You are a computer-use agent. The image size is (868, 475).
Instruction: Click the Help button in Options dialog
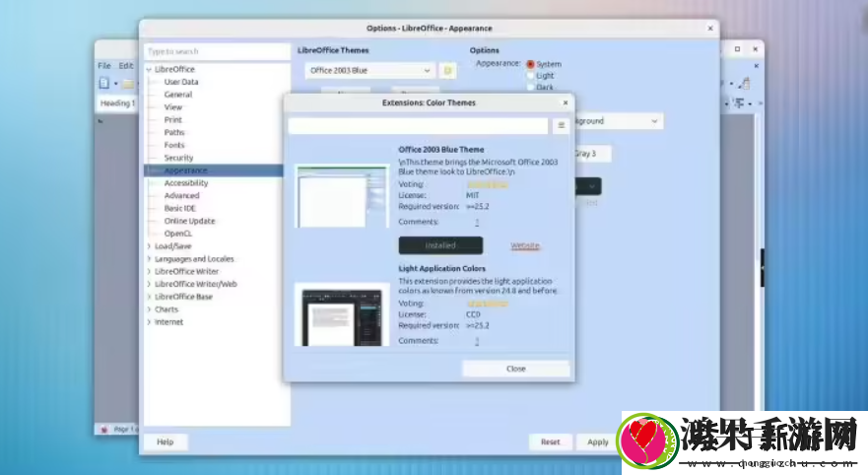tap(165, 441)
